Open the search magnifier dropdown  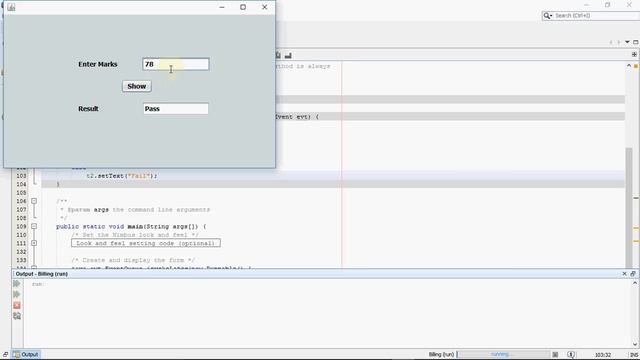pyautogui.click(x=547, y=16)
